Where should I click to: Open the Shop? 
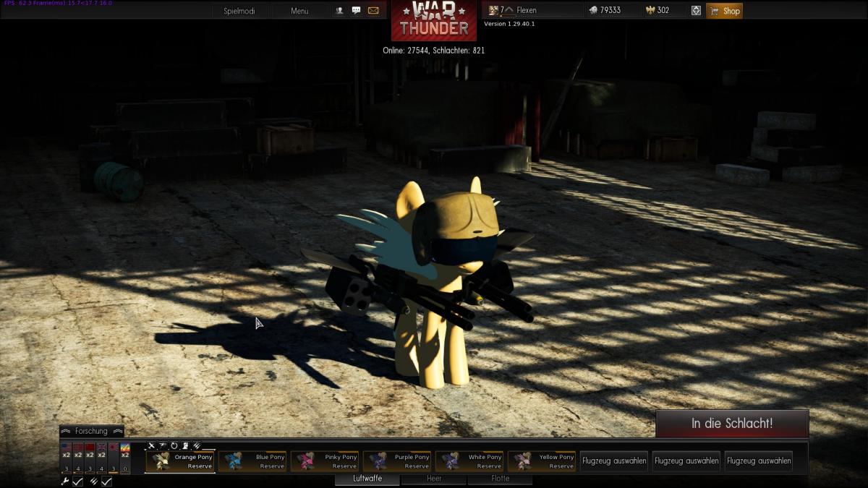pyautogui.click(x=725, y=11)
